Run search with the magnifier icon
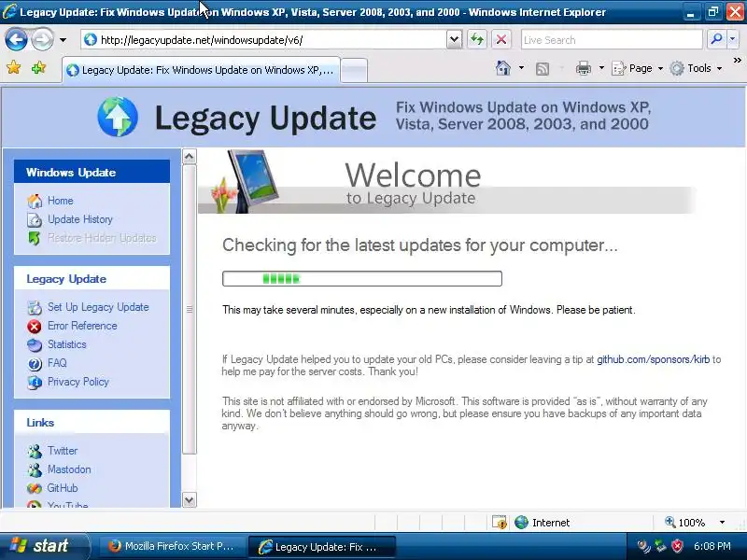Viewport: 747px width, 560px height. point(716,39)
